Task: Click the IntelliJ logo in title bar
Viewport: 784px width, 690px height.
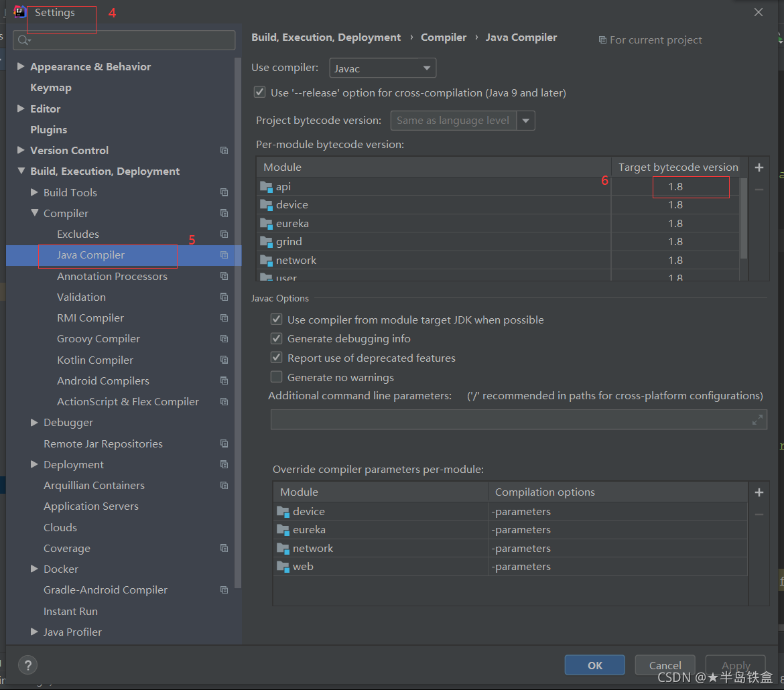Action: [x=19, y=11]
